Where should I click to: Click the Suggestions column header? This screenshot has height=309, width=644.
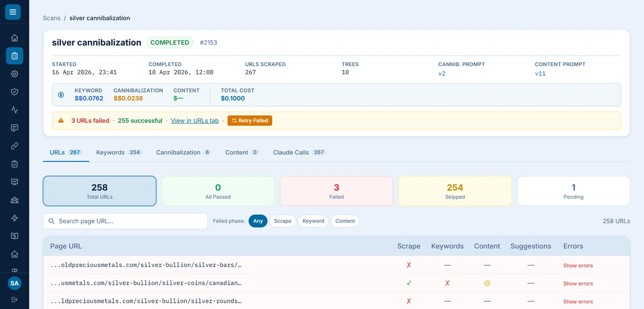tap(531, 246)
